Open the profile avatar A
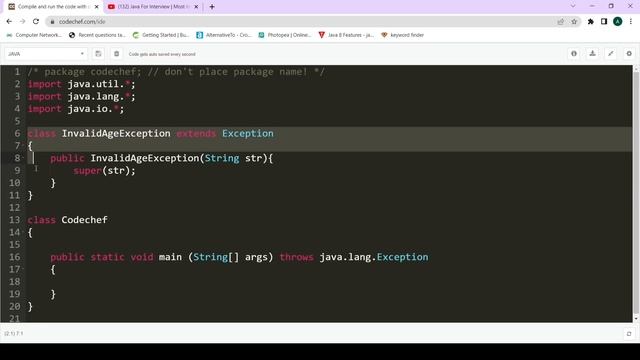The height and width of the screenshot is (360, 640). click(618, 22)
